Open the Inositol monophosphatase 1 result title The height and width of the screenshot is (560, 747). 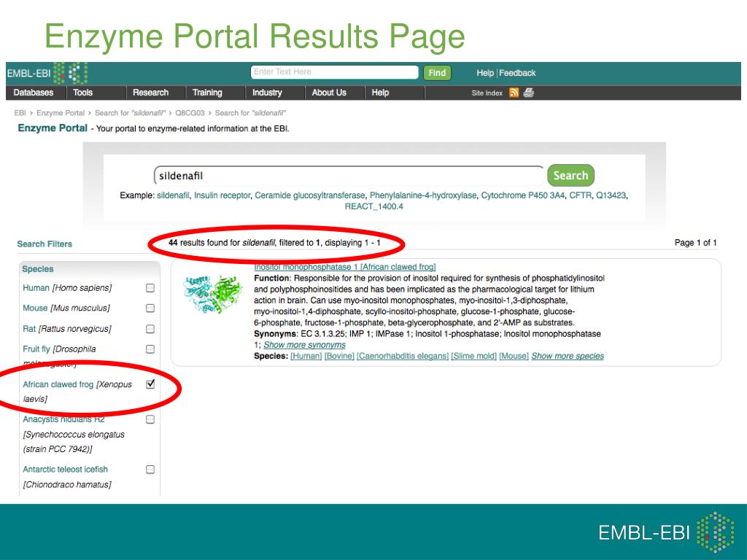345,267
